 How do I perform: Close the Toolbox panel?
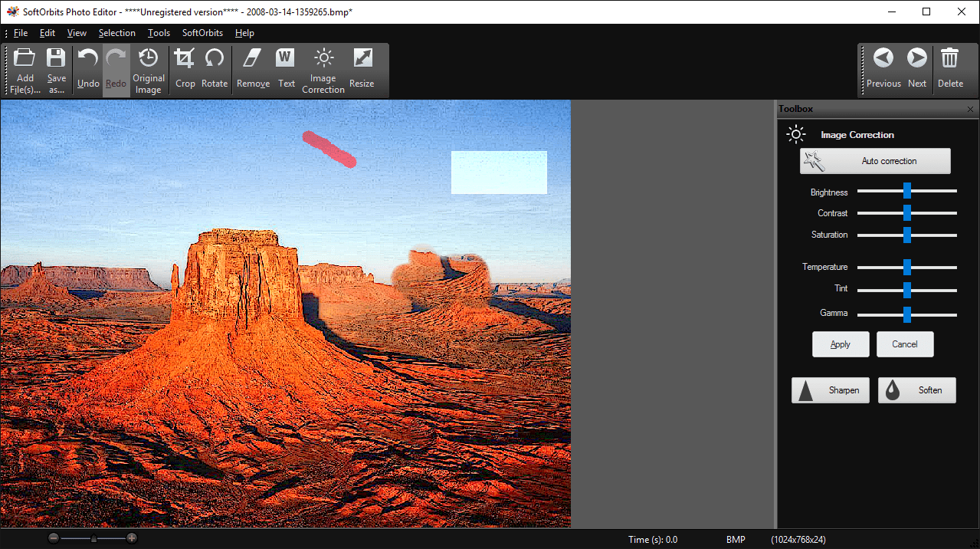point(969,109)
